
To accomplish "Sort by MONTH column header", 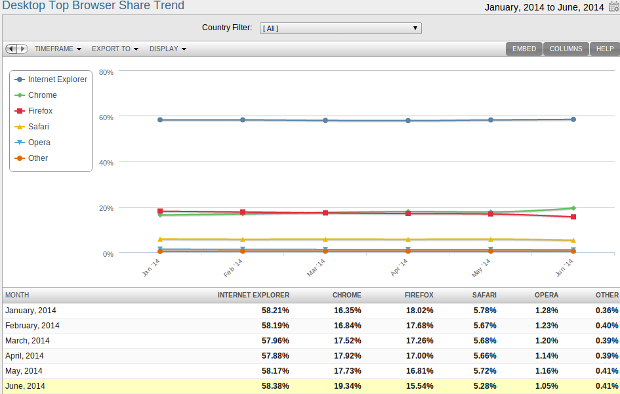I will point(17,295).
